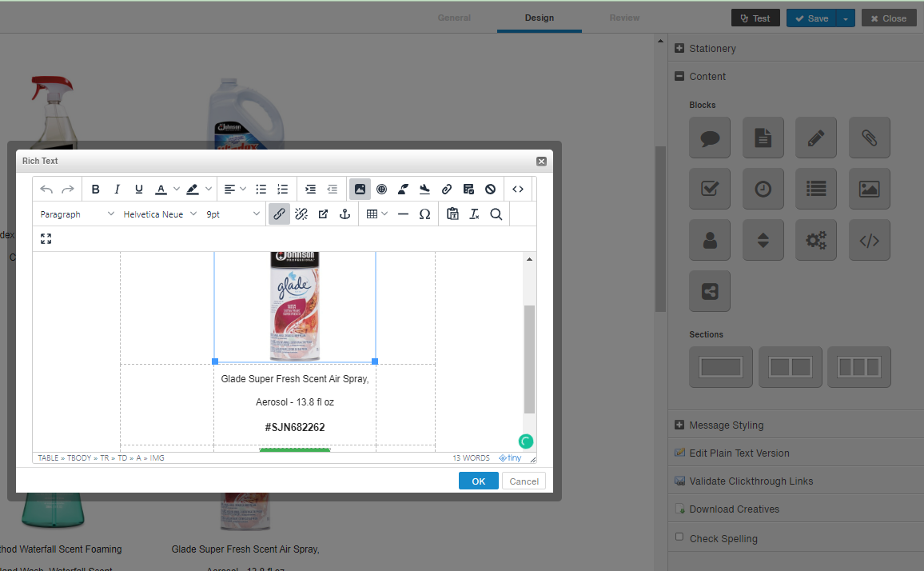
Task: Click the Grammarly icon in the editor
Action: click(526, 441)
